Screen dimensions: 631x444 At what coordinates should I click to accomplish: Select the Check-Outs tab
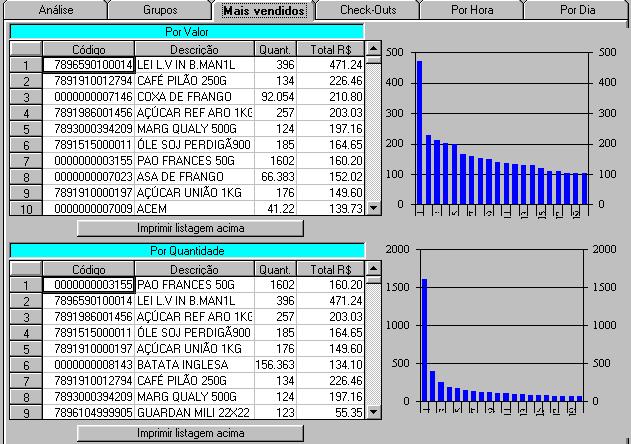367,10
